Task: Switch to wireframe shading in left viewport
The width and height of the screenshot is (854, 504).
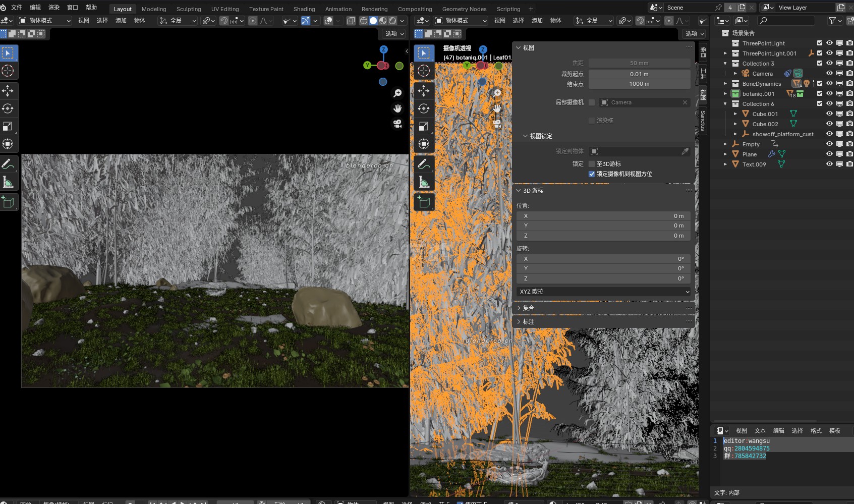Action: tap(363, 21)
